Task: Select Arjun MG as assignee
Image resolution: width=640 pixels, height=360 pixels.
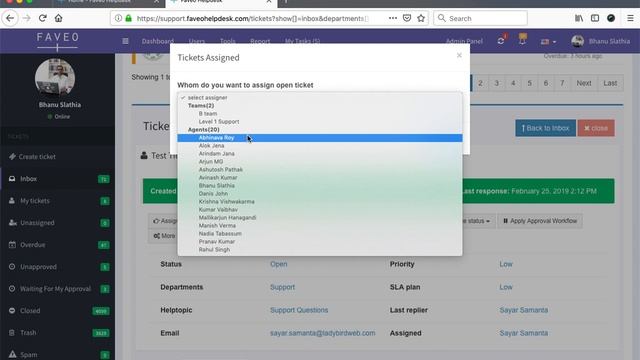Action: 320,162
